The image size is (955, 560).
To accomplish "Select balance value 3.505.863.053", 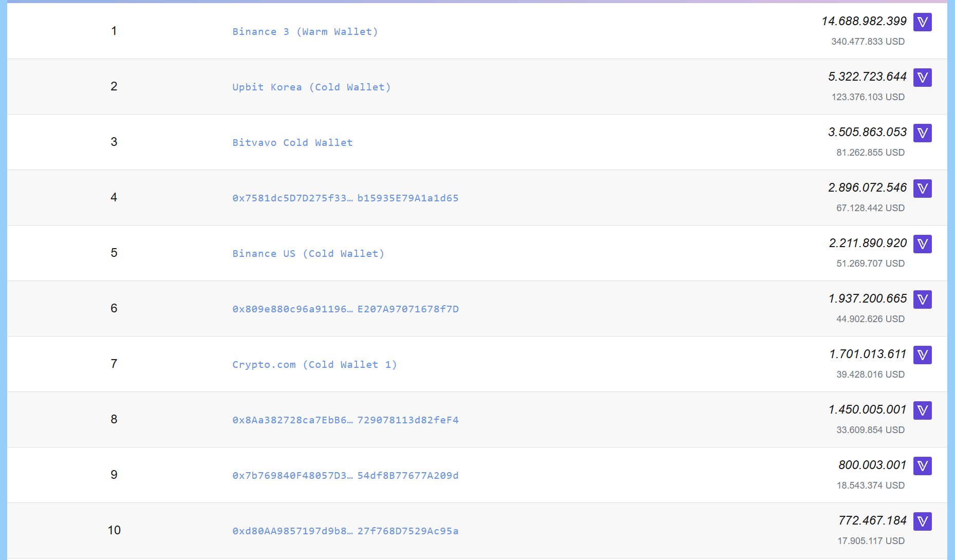I will [868, 132].
